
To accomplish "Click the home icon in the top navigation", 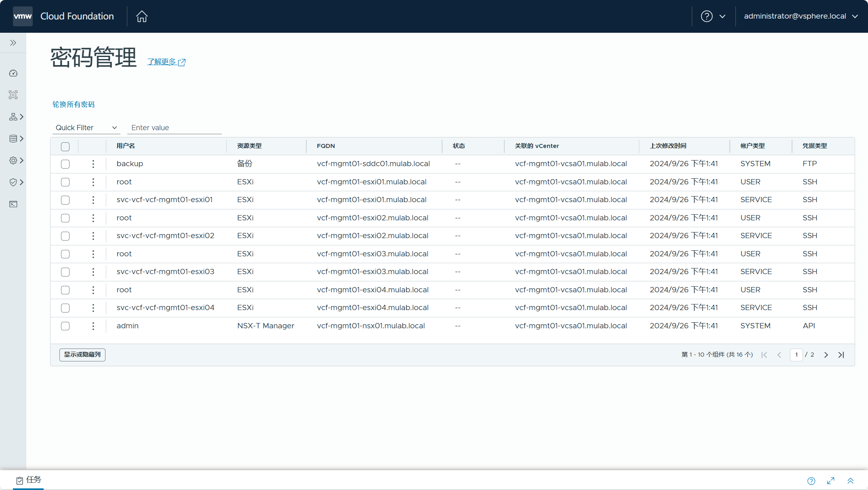I will click(x=142, y=16).
